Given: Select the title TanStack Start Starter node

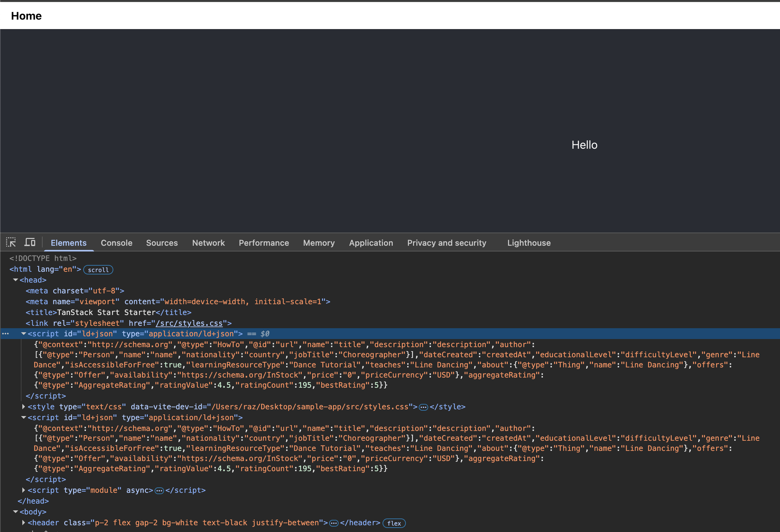Looking at the screenshot, I should (109, 312).
